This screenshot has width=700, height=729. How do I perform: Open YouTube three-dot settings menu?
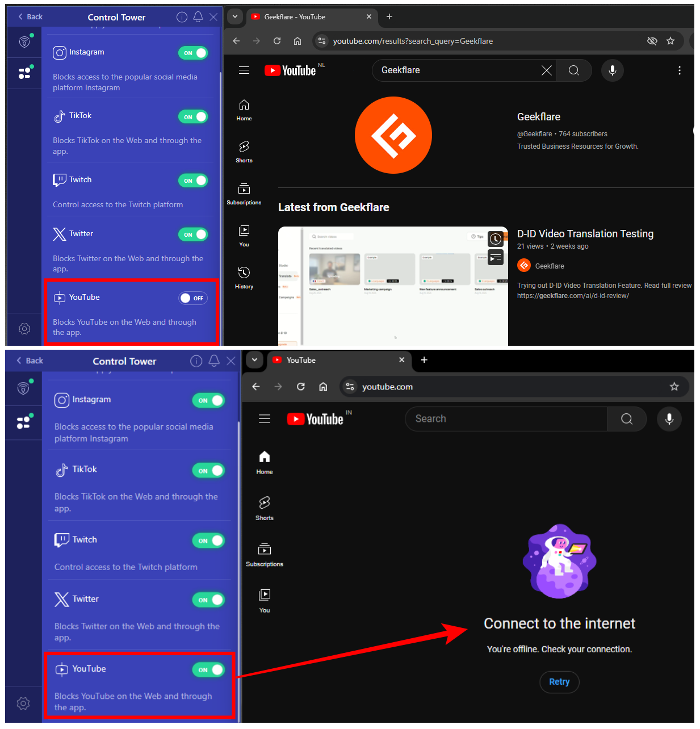(680, 70)
